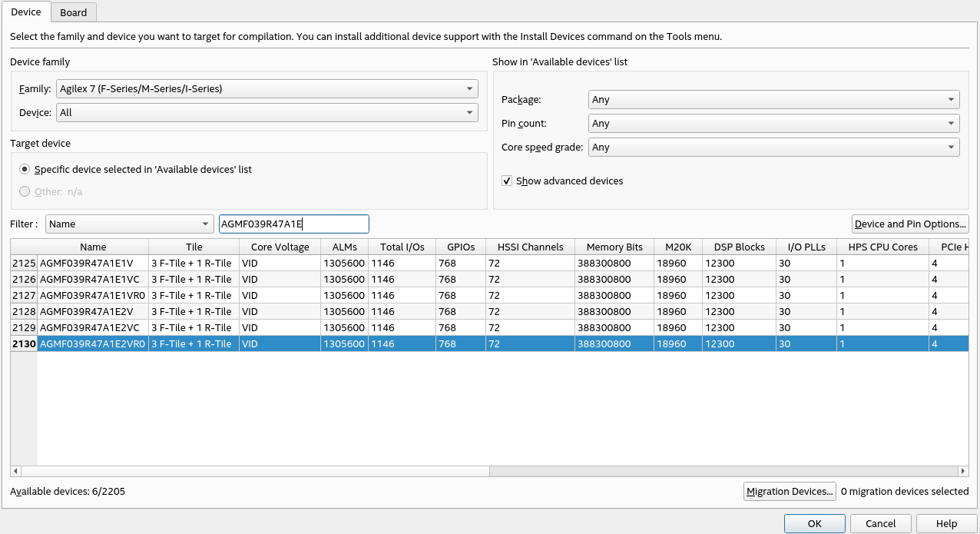
Task: Open Device and Pin Options
Action: point(910,224)
